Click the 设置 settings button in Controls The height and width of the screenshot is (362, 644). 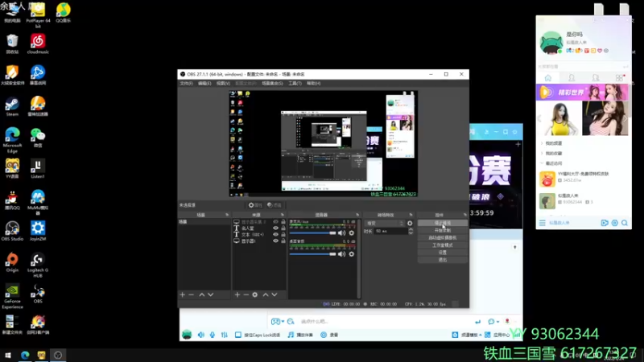(442, 253)
